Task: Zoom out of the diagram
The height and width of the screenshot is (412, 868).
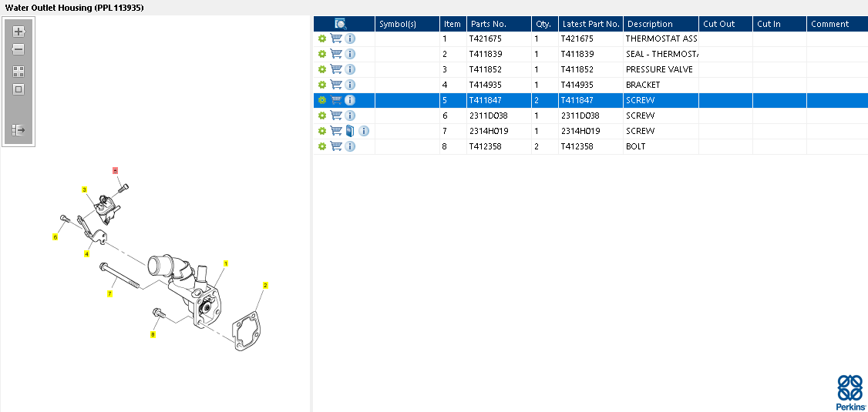Action: (x=19, y=50)
